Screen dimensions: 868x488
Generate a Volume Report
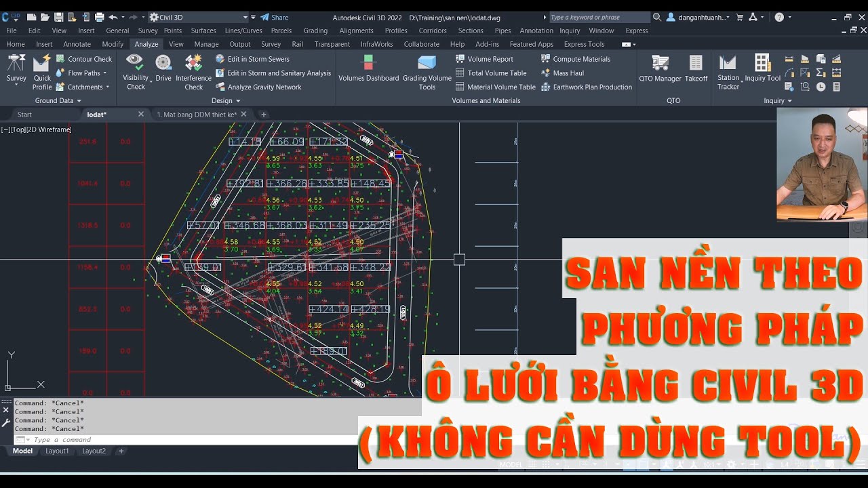[484, 59]
